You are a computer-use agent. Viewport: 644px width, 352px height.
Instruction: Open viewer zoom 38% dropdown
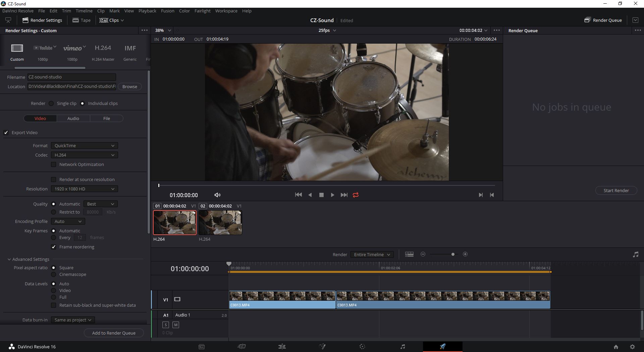163,30
